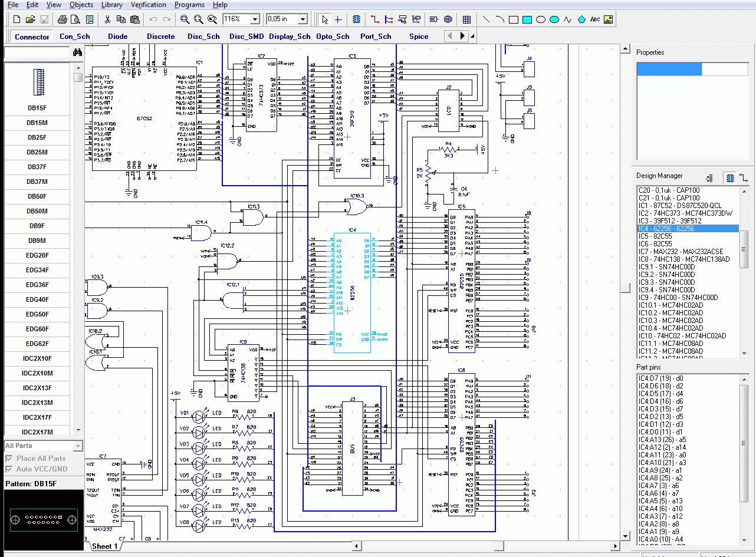
Task: Open the 0,05 in grid size dropdown
Action: coord(303,19)
